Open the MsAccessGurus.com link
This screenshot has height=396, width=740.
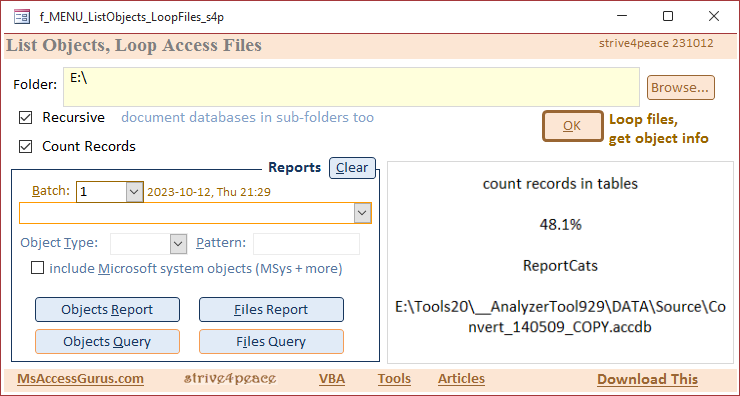[x=81, y=379]
